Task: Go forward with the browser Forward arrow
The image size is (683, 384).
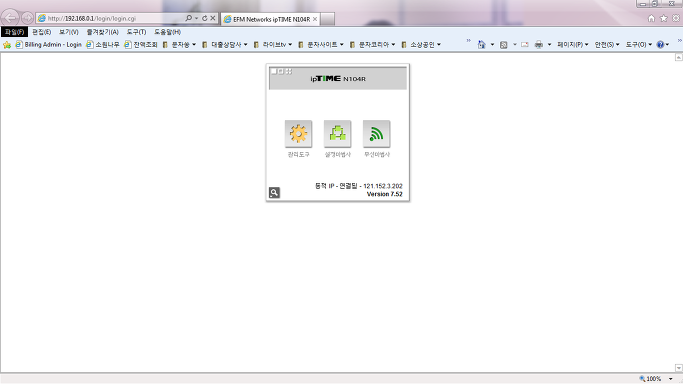Action: pyautogui.click(x=27, y=18)
